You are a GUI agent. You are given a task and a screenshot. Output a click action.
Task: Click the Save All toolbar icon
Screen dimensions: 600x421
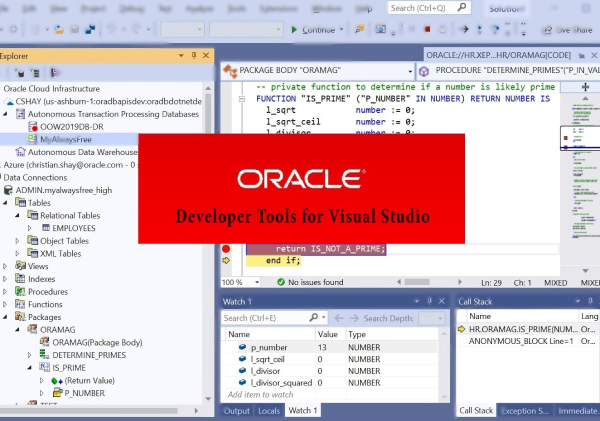pos(91,29)
